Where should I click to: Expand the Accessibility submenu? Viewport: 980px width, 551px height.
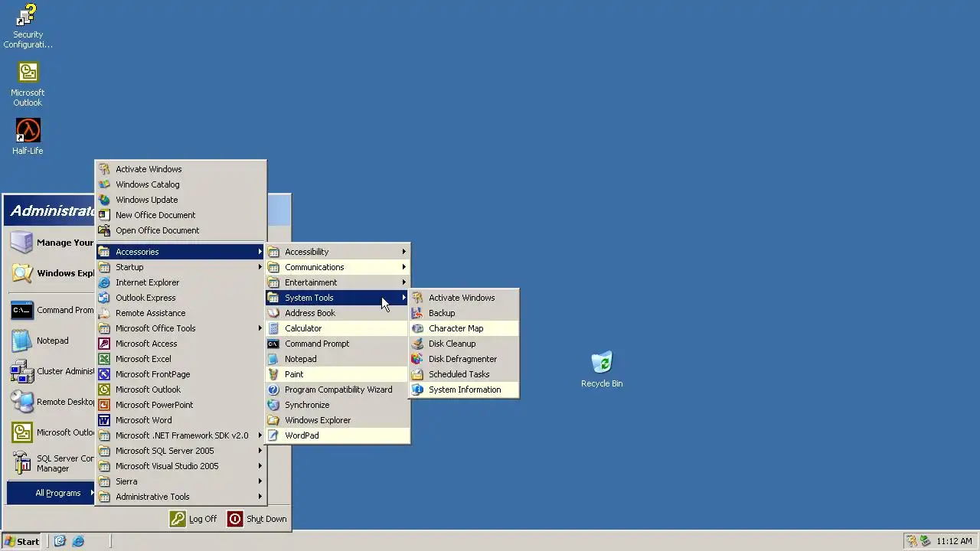click(338, 252)
